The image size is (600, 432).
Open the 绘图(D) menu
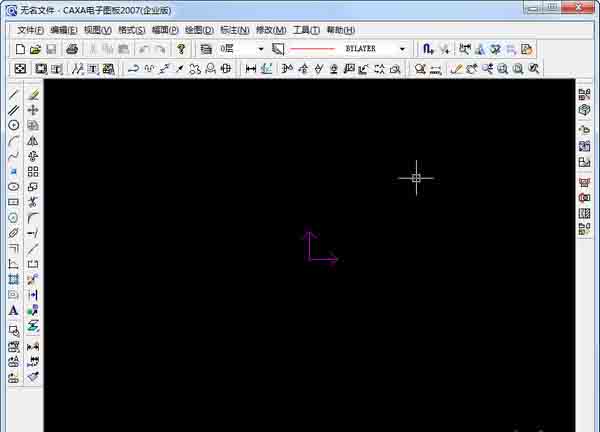[199, 30]
